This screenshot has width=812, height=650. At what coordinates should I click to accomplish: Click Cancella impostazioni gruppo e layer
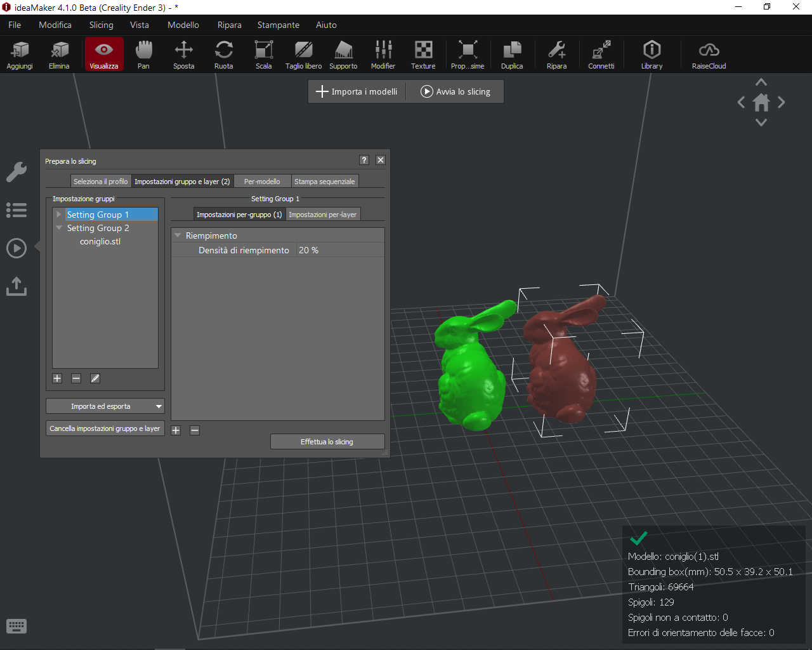pos(105,428)
